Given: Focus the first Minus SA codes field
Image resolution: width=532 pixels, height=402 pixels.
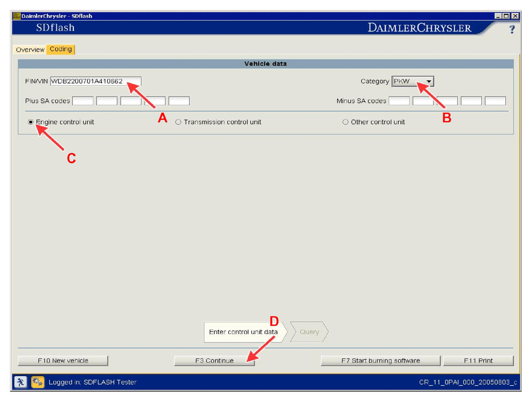Looking at the screenshot, I should point(399,101).
